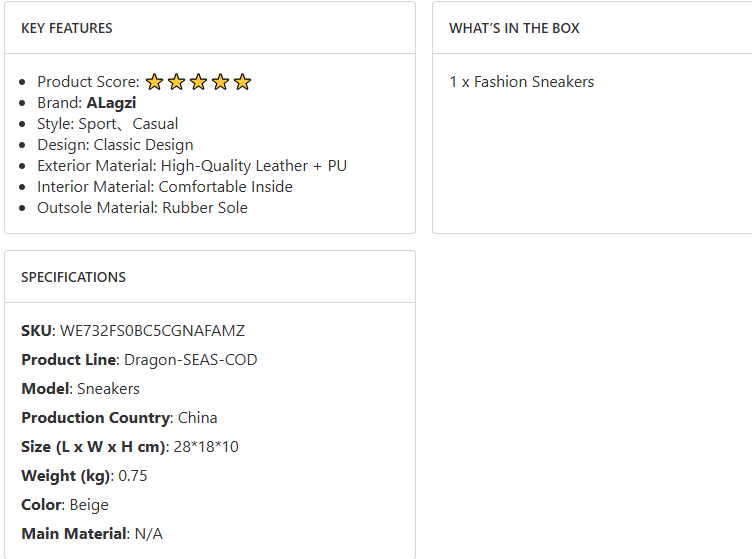Click the Outsole Material: Rubber Sole bullet
Image resolution: width=752 pixels, height=559 pixels.
point(142,208)
